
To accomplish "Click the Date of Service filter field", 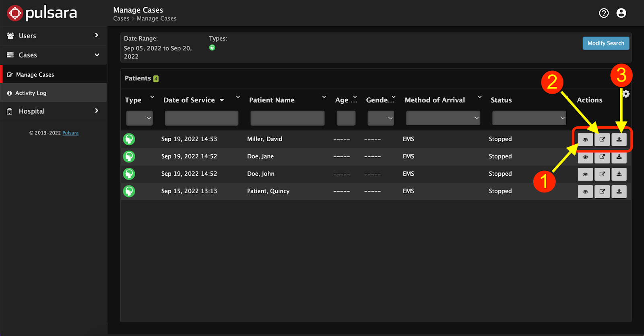I will point(202,118).
